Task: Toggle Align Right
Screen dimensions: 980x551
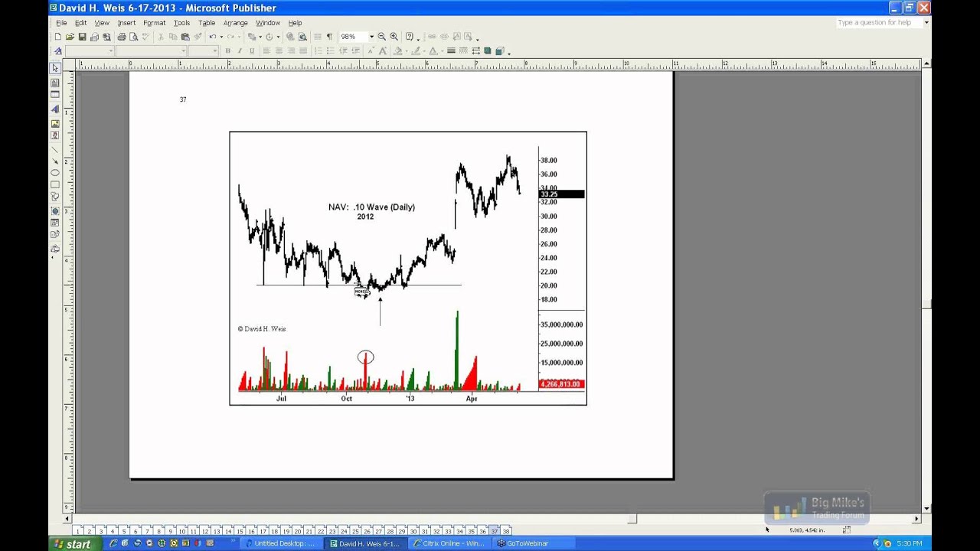Action: [x=291, y=51]
